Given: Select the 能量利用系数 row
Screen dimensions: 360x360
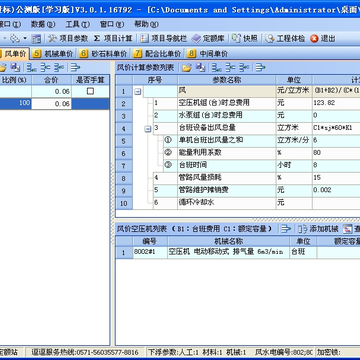Looking at the screenshot, I should click(238, 153).
